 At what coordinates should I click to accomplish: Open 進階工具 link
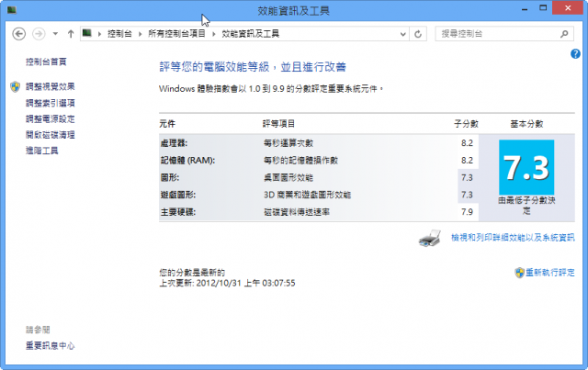[x=42, y=151]
